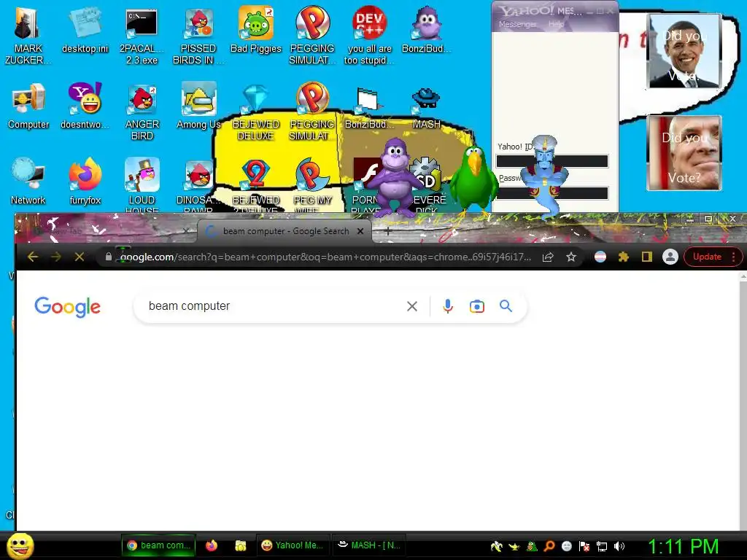Image resolution: width=747 pixels, height=560 pixels.
Task: Click the McCain 'Did you Vote?' thumbnail
Action: tap(684, 153)
